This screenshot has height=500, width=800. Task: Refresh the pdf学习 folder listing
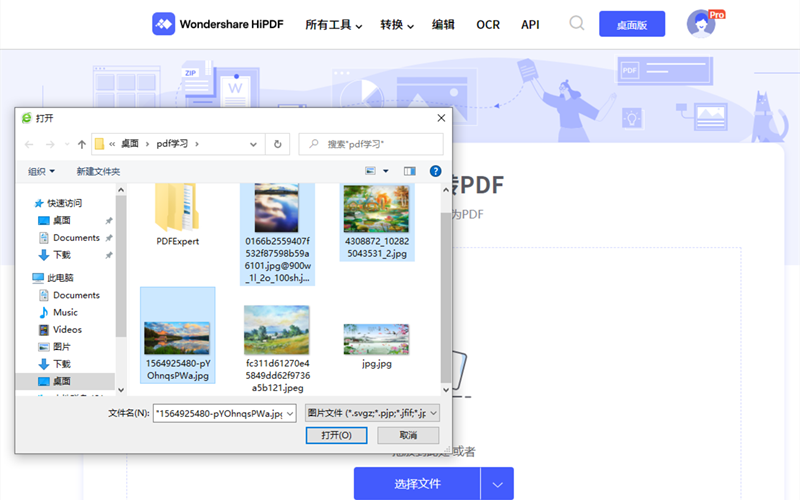pos(278,144)
